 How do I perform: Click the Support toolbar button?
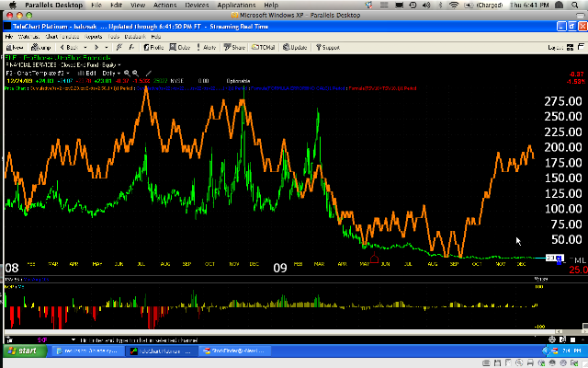click(327, 47)
